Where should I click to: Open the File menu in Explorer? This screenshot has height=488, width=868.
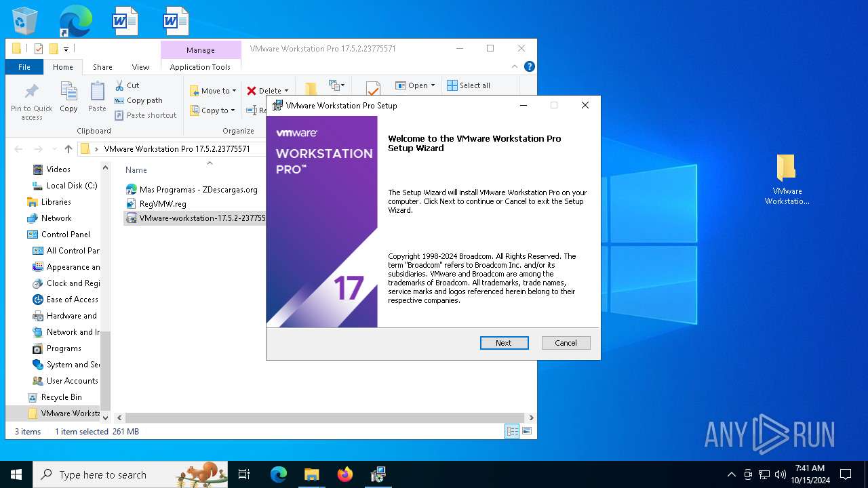(24, 67)
